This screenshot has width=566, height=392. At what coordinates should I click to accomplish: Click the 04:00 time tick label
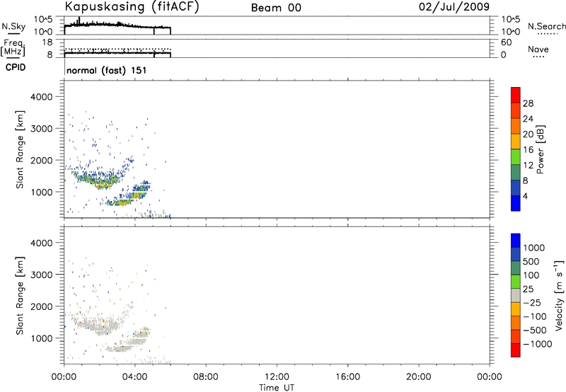coord(135,377)
